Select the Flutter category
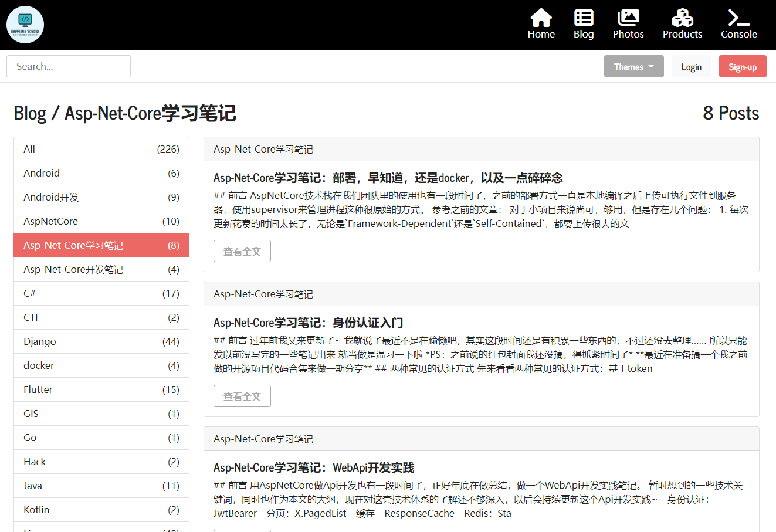Viewport: 776px width, 532px height. (101, 389)
